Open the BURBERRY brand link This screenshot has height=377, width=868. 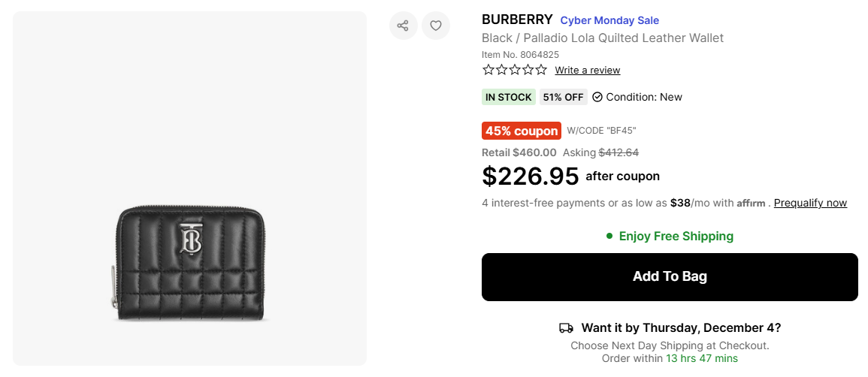[517, 20]
